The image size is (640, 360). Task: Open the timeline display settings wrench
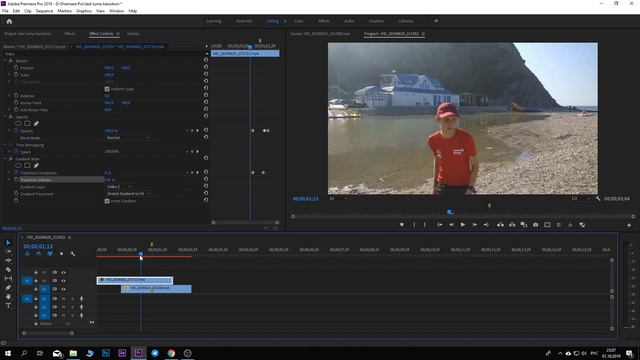73,254
